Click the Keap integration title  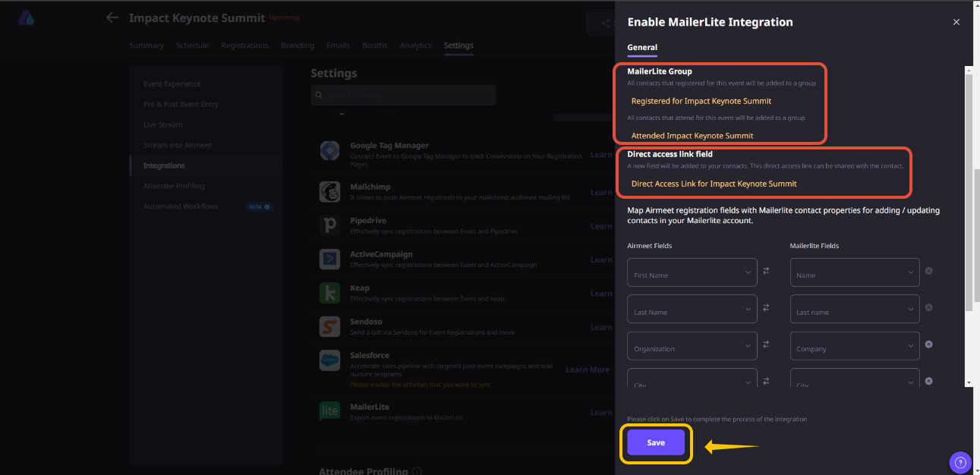[360, 288]
